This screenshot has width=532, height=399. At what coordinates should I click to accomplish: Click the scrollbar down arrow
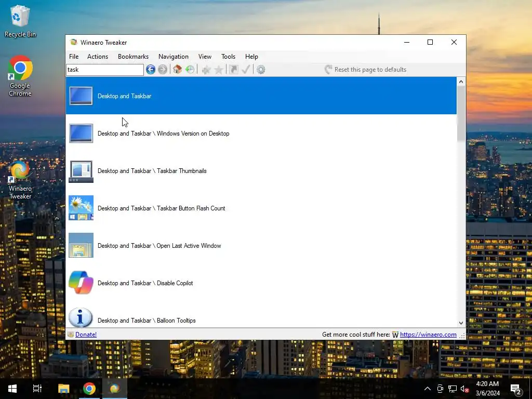click(x=461, y=323)
